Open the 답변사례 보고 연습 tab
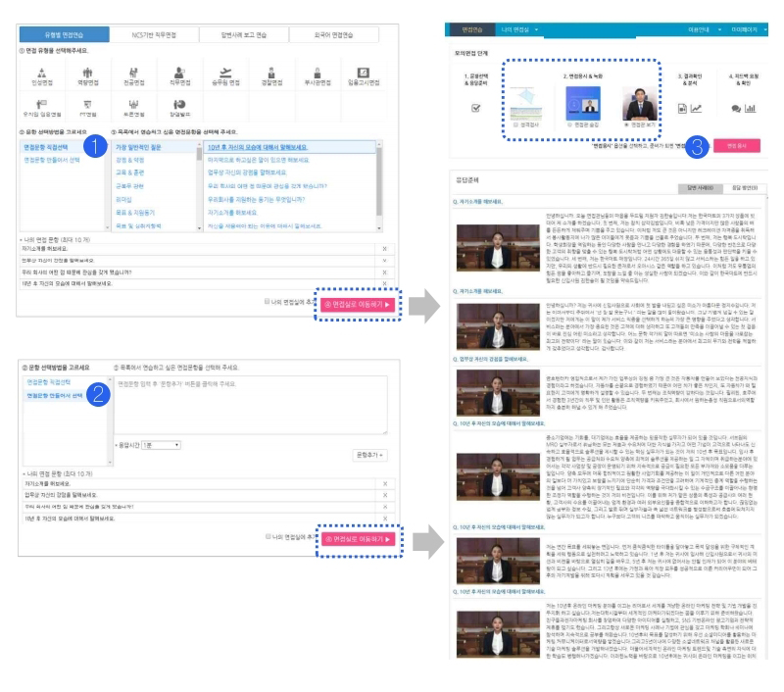Viewport: 784px width, 692px height. click(244, 35)
